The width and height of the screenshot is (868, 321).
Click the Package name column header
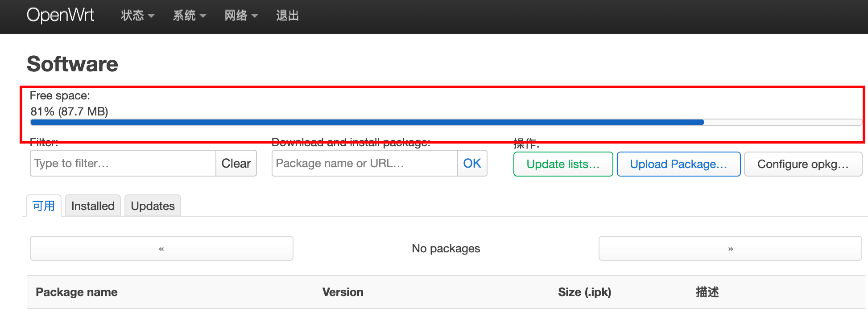(77, 292)
